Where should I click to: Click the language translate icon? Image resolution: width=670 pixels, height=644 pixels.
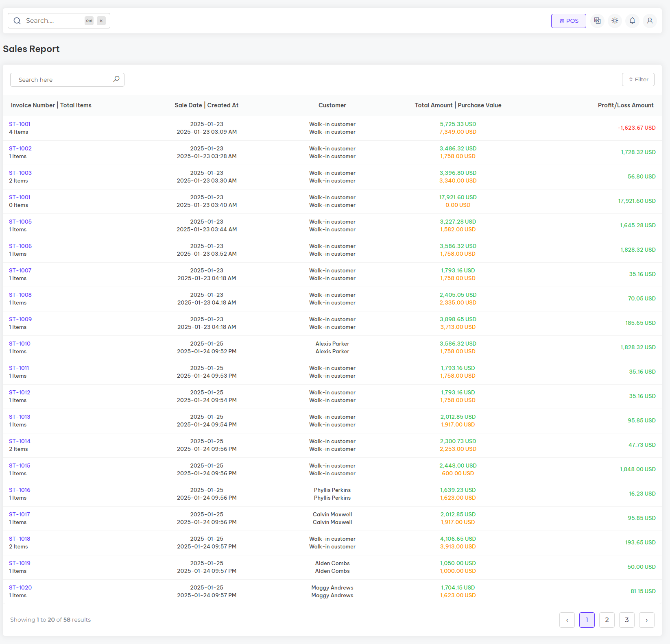[x=597, y=21]
